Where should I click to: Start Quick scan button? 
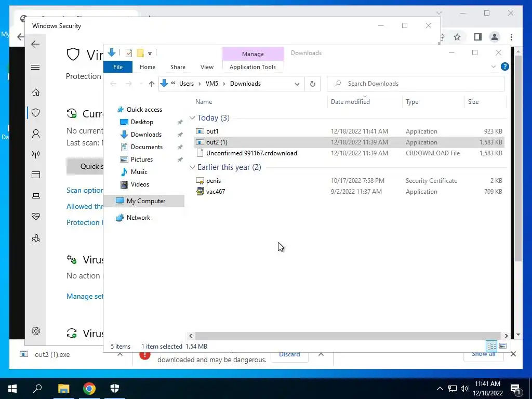pyautogui.click(x=85, y=166)
